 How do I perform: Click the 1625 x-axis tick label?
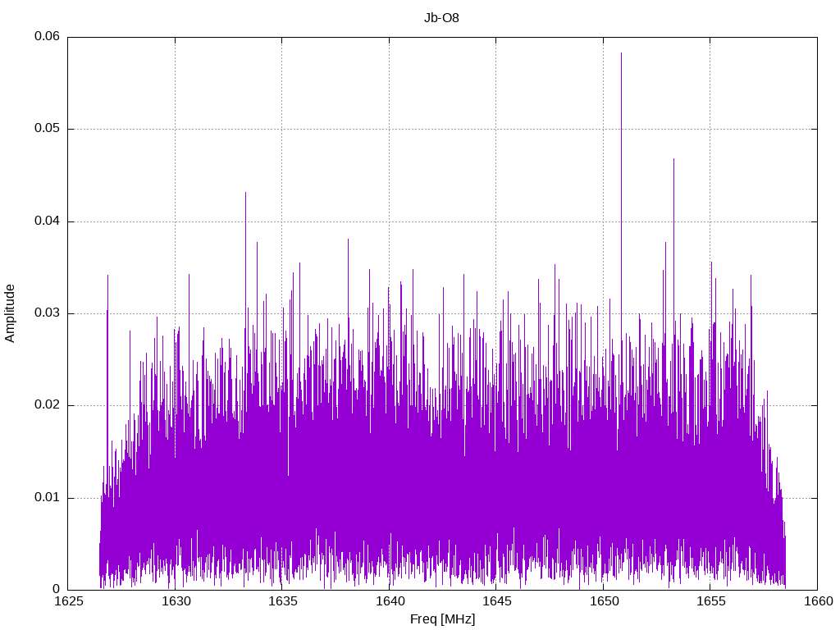pos(69,601)
